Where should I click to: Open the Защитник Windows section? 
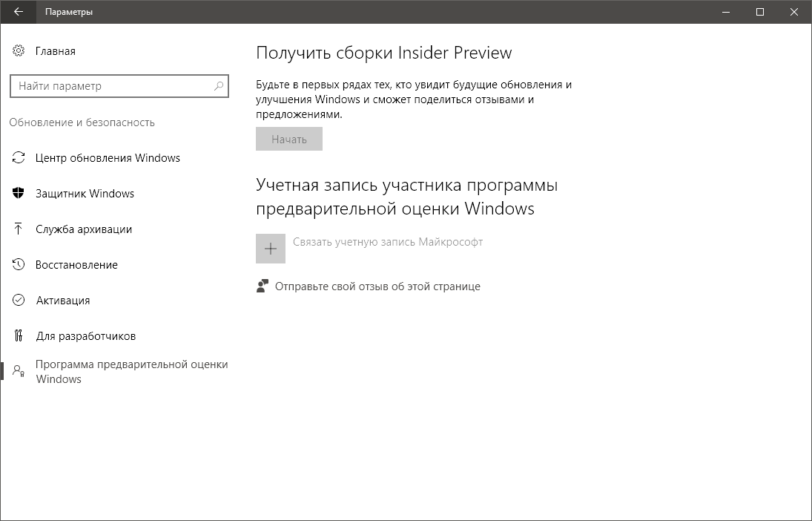(85, 194)
